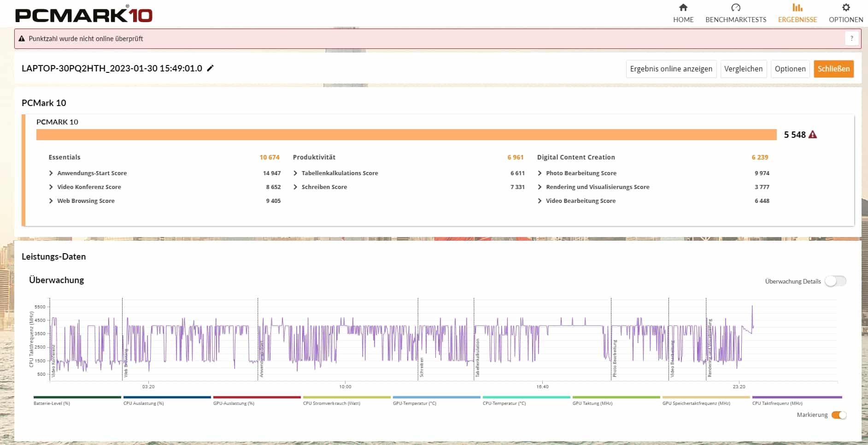The height and width of the screenshot is (445, 868).
Task: Expand Photo Bearbeitung Score row
Action: click(x=540, y=173)
